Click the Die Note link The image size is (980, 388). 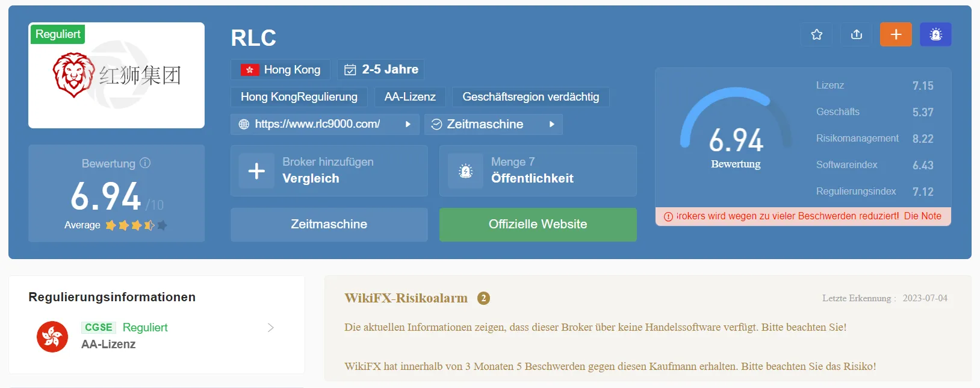click(x=922, y=216)
